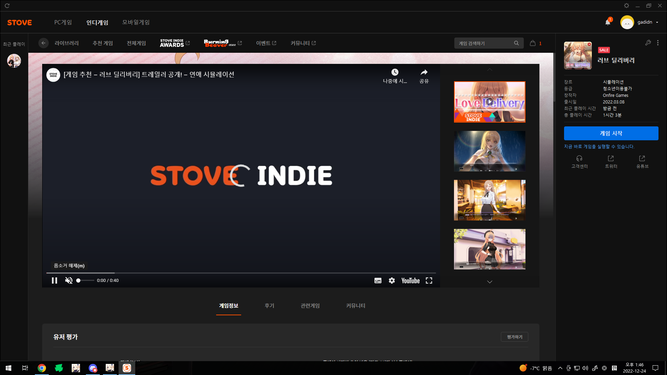The image size is (667, 375).
Task: Open the 추천 게임 tab
Action: pos(103,43)
